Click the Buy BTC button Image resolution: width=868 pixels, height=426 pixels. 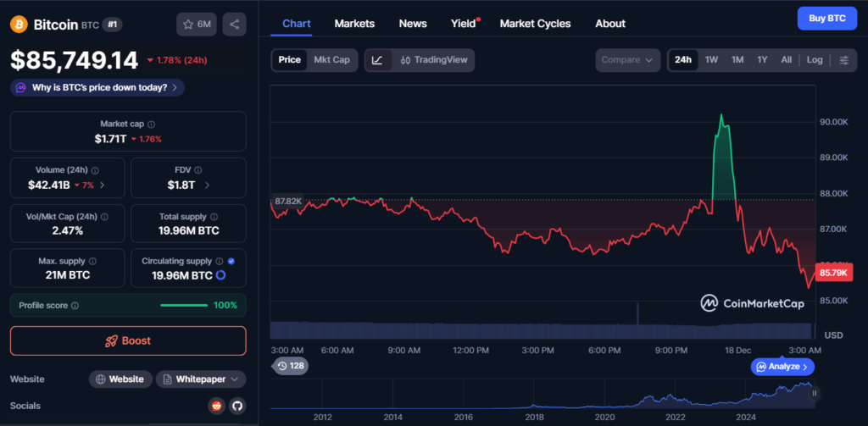(827, 18)
